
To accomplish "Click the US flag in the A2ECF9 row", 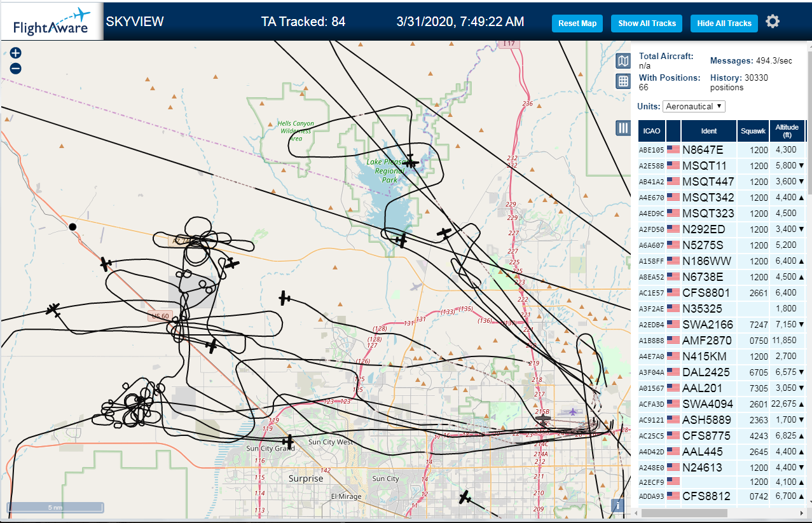I will pos(673,482).
